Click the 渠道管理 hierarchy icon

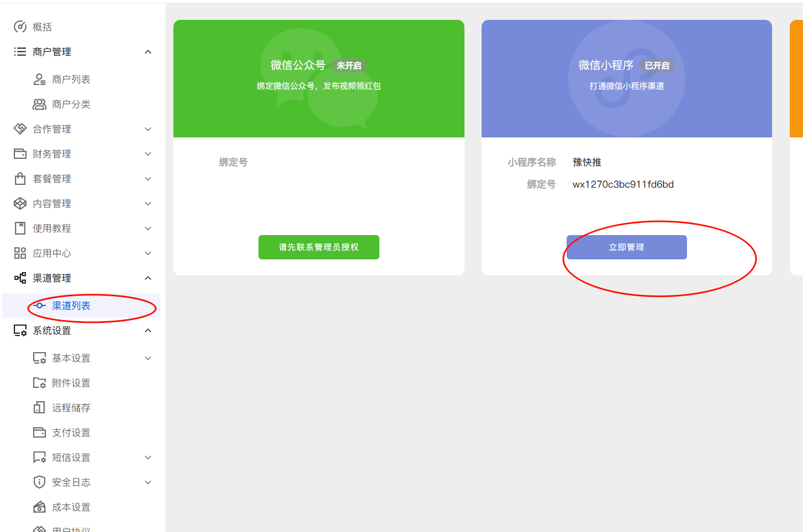pos(20,278)
